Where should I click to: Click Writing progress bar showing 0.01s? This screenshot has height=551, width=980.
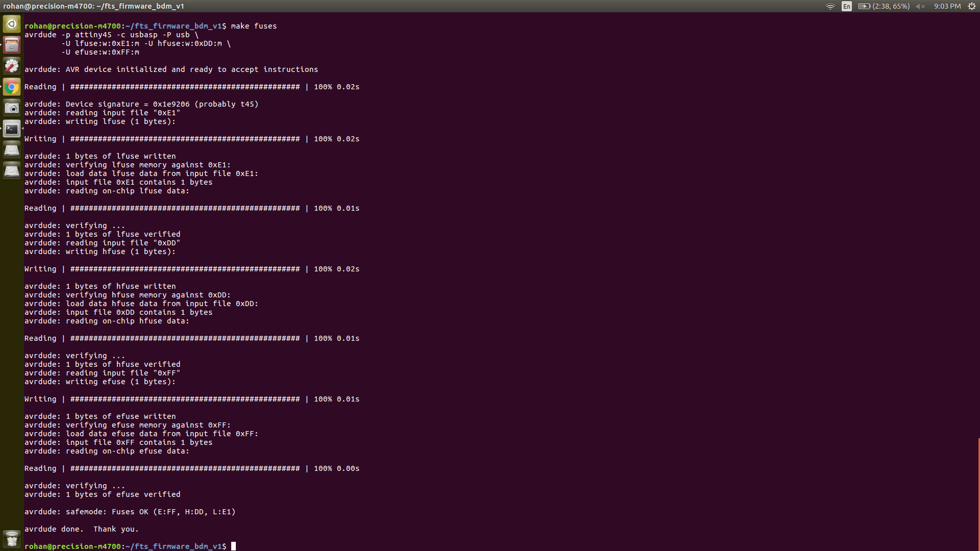(x=192, y=399)
